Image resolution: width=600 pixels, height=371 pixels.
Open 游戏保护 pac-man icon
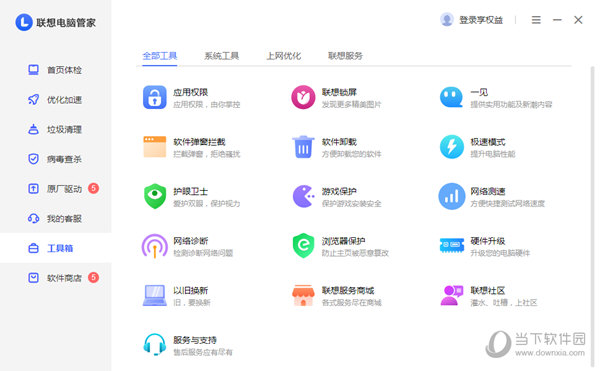click(303, 196)
